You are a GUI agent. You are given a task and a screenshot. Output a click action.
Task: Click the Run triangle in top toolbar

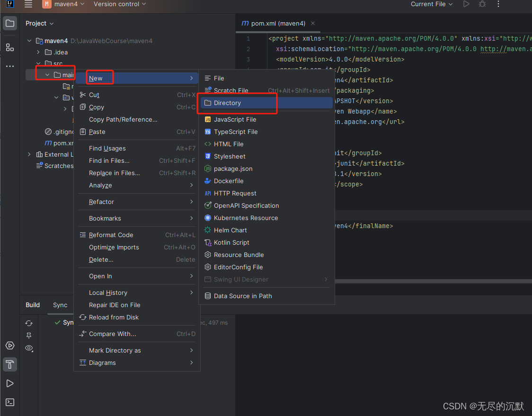tap(466, 4)
